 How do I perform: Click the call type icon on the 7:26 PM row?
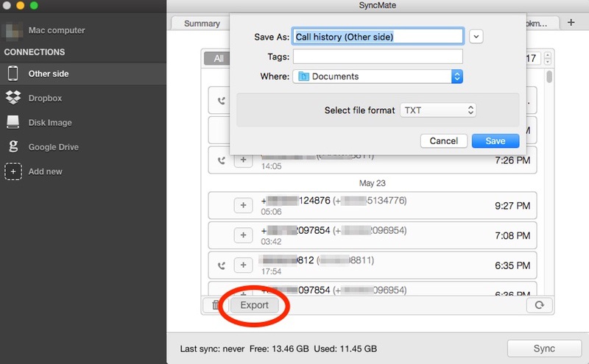222,160
